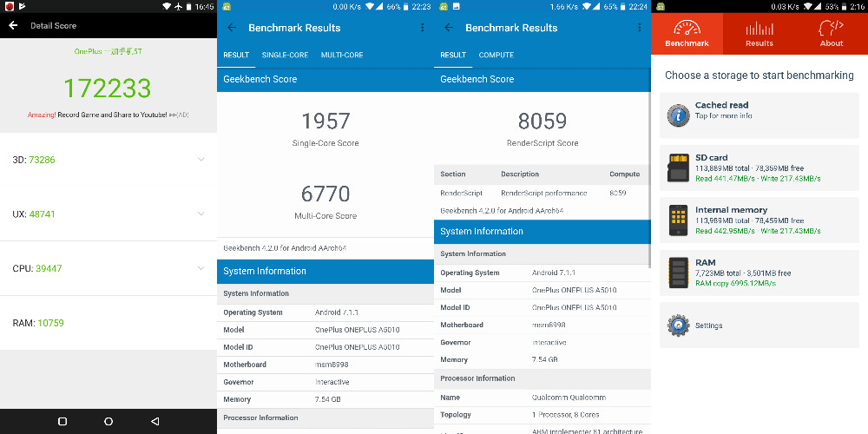The height and width of the screenshot is (434, 868).
Task: Open overflow menu on the RenderScript results screen
Action: (640, 28)
